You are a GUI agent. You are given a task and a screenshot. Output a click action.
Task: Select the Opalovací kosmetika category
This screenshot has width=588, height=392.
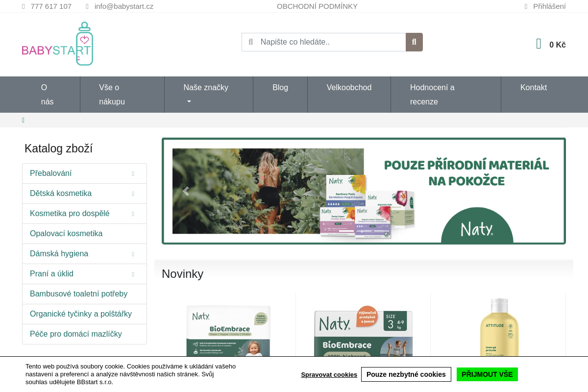(66, 234)
